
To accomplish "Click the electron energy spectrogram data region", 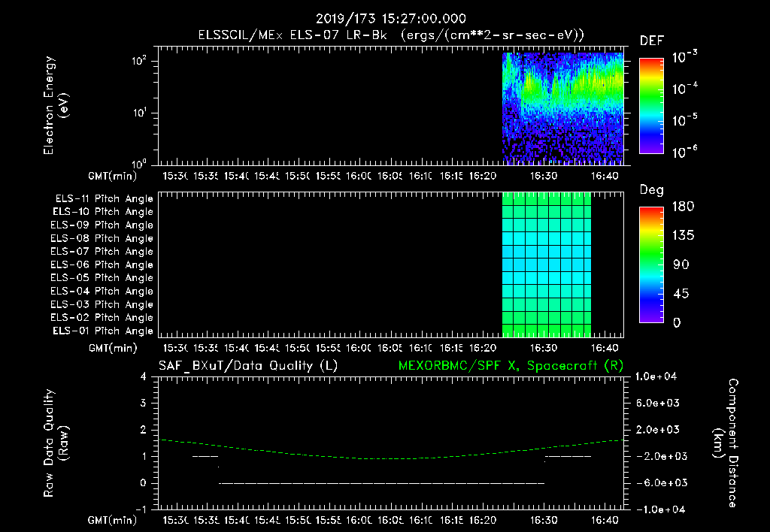I will tap(562, 107).
